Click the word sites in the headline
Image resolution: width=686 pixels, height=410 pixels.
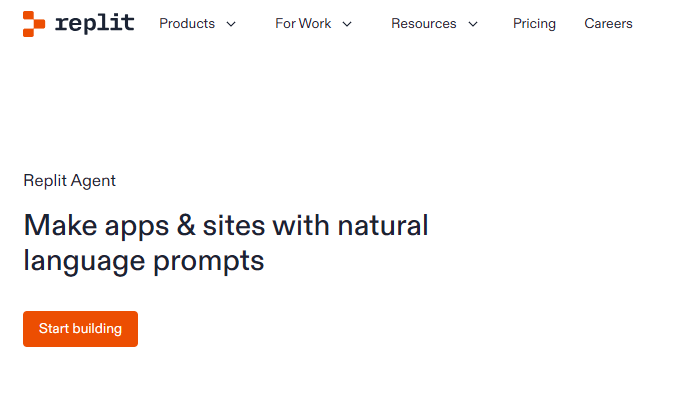[234, 226]
